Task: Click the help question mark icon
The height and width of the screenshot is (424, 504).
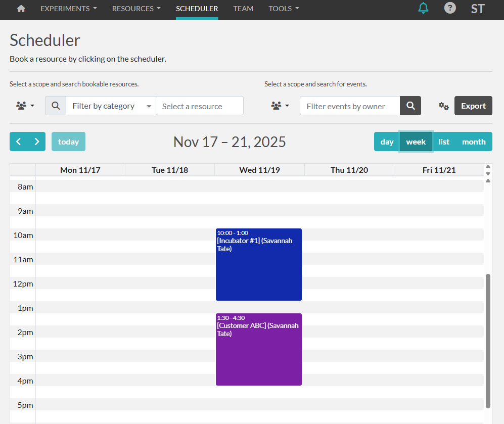Action: (x=449, y=9)
